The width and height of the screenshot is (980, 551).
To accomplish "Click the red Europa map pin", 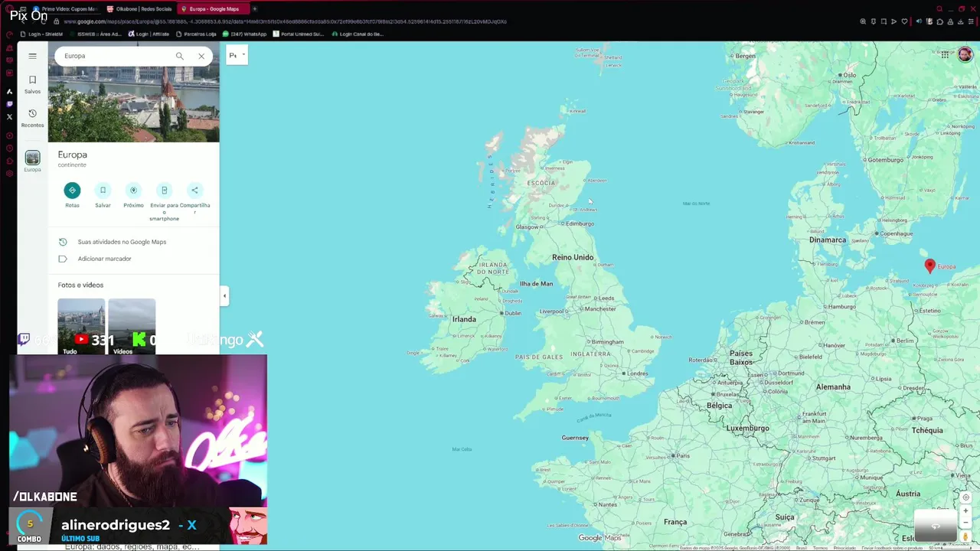I will 929,266.
